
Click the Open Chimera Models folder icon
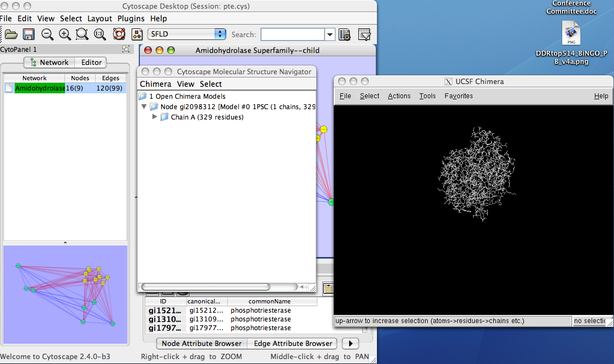[x=143, y=96]
